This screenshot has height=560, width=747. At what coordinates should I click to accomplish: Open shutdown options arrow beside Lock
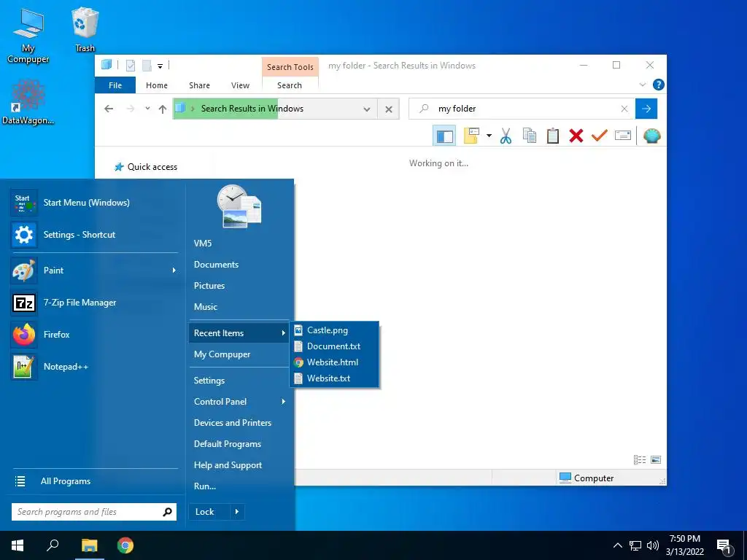[237, 512]
